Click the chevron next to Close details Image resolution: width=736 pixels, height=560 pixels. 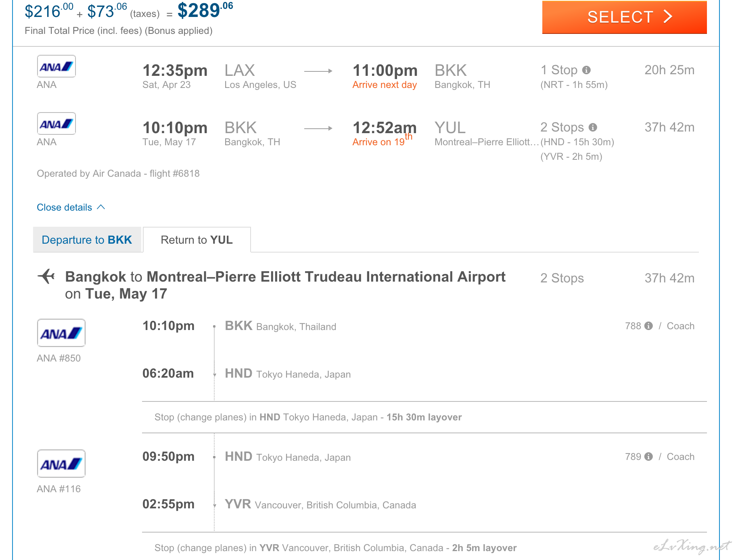coord(101,207)
